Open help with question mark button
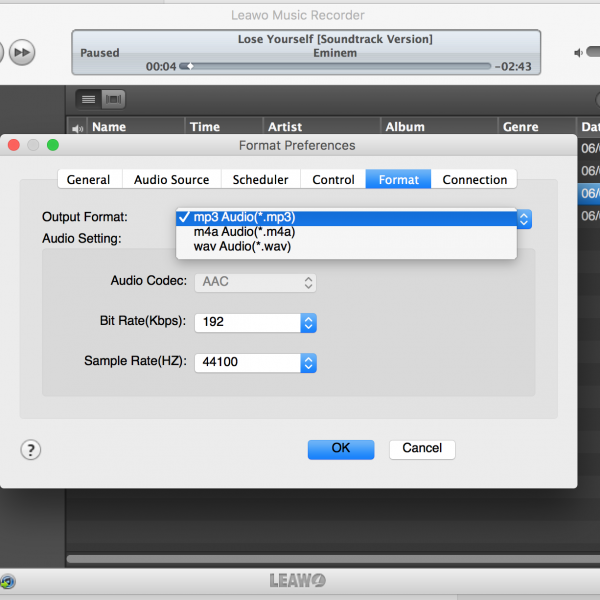 (31, 450)
